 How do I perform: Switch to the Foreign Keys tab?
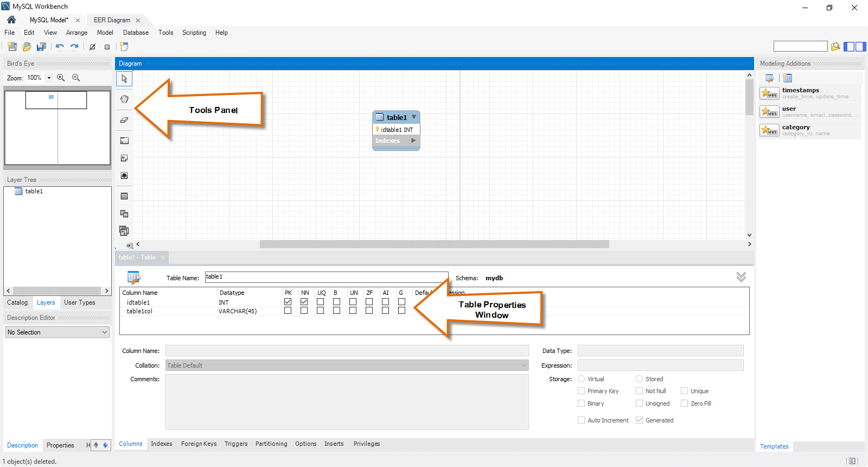[199, 444]
